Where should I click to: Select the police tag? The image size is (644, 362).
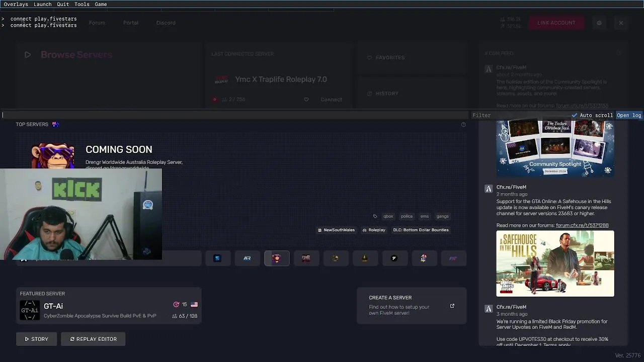coord(407,216)
